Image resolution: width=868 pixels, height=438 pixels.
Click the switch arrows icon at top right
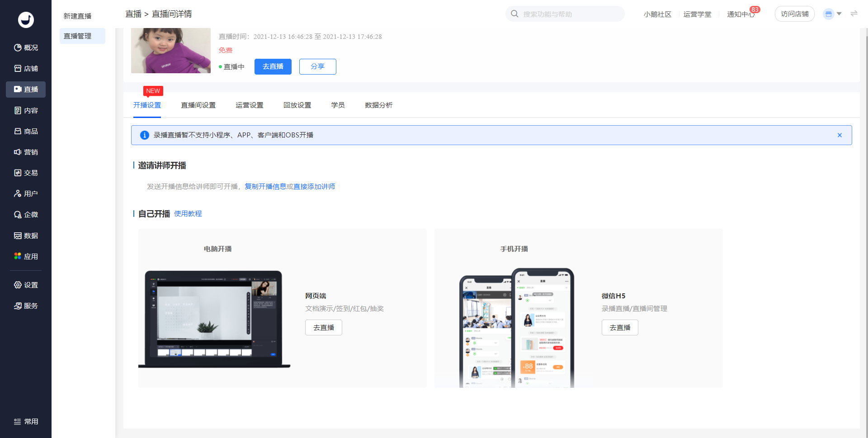pyautogui.click(x=854, y=14)
